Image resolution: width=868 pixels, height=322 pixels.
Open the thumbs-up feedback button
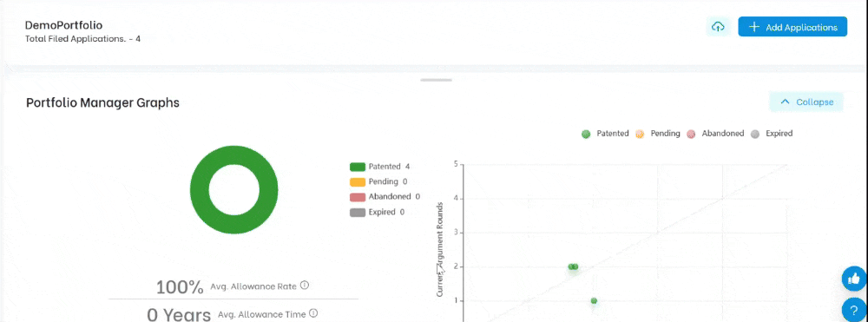click(x=854, y=279)
